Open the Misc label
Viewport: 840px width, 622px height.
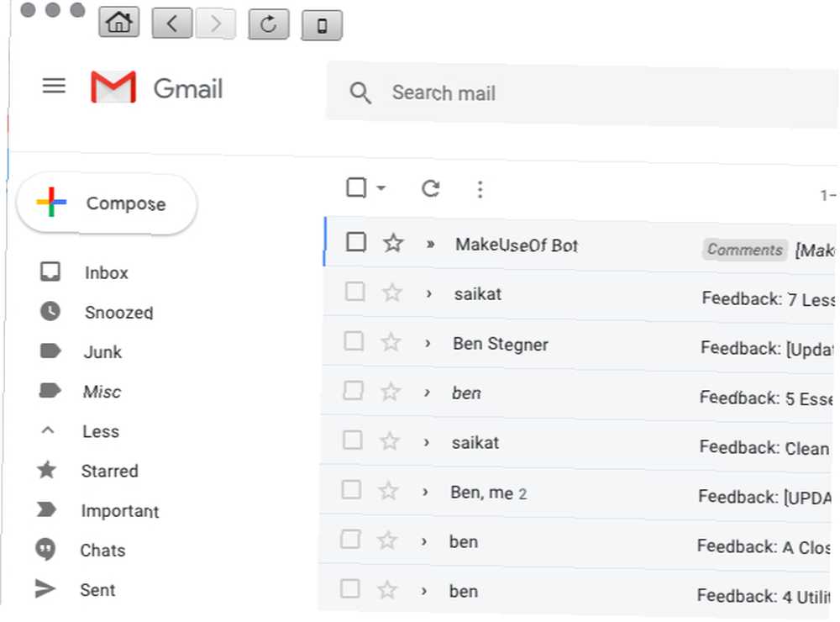(x=81, y=392)
